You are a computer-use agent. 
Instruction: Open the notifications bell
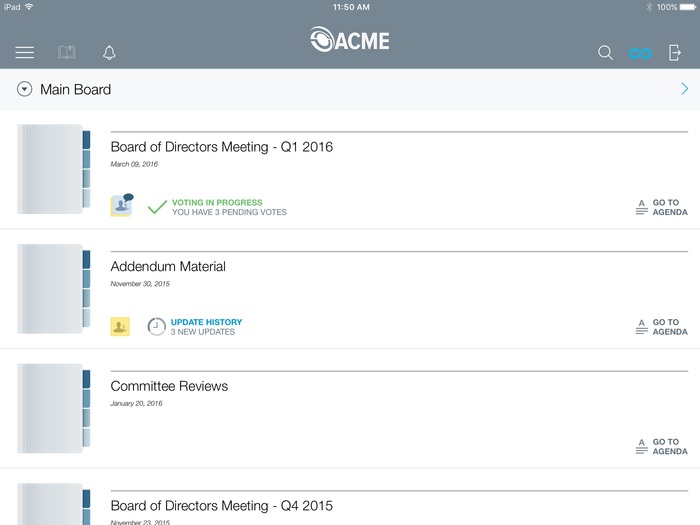[x=109, y=53]
